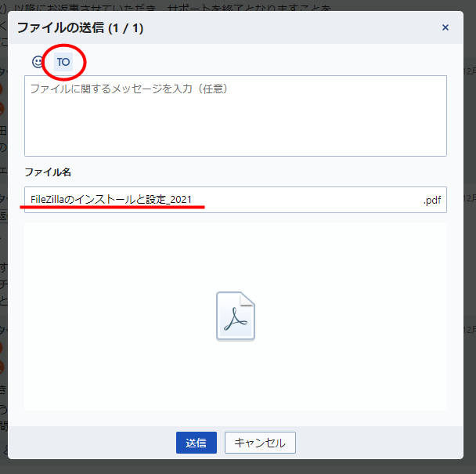Click the empty white preview area left of the PDF icon
476x474 pixels.
click(x=117, y=317)
